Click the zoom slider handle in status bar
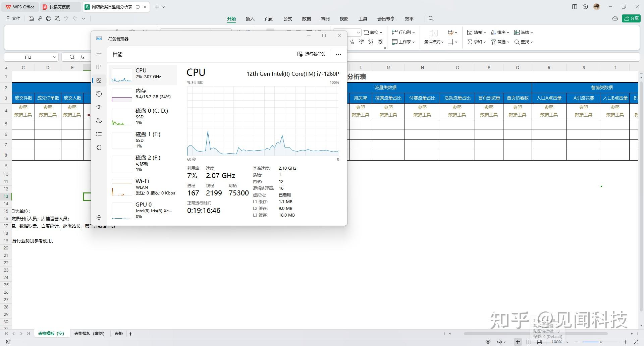Screen dimensions: 644x346 601,342
